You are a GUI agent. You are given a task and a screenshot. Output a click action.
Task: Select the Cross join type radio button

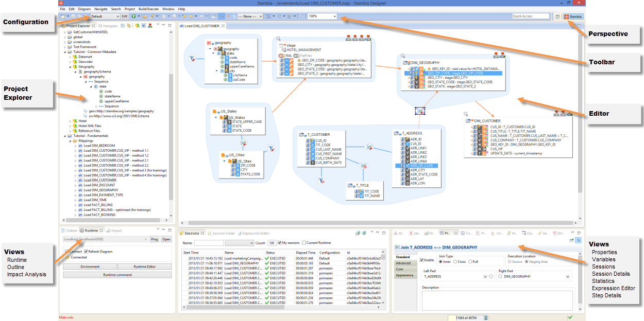[455, 262]
